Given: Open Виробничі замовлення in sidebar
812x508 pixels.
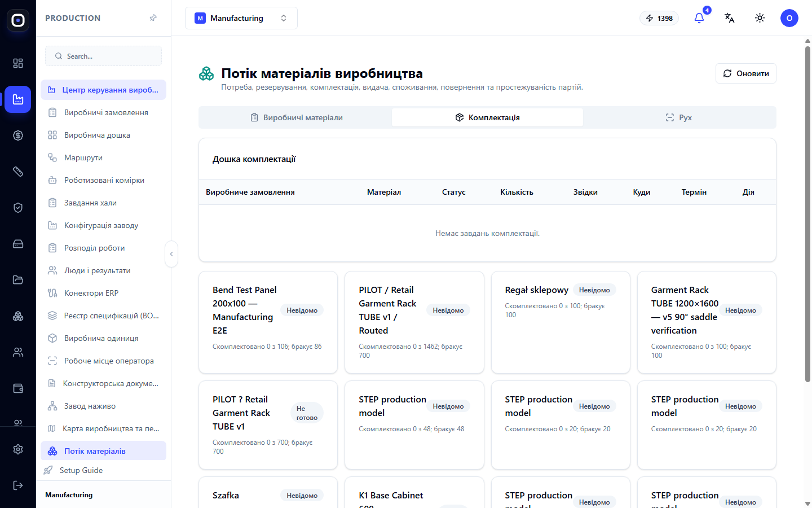Looking at the screenshot, I should (103, 112).
